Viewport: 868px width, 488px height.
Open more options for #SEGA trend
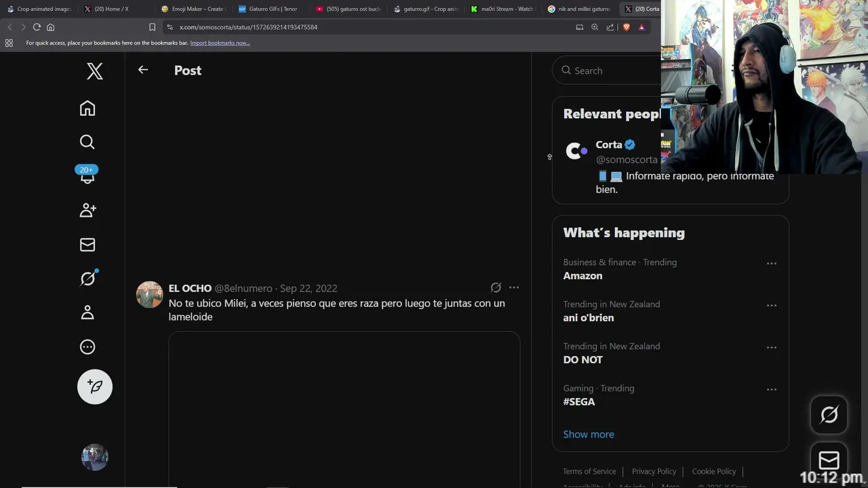tap(772, 389)
